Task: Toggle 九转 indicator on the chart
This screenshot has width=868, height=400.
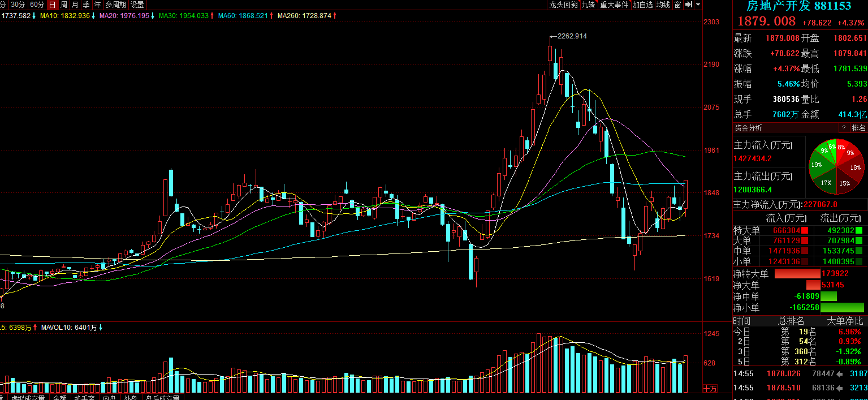Action: [588, 5]
